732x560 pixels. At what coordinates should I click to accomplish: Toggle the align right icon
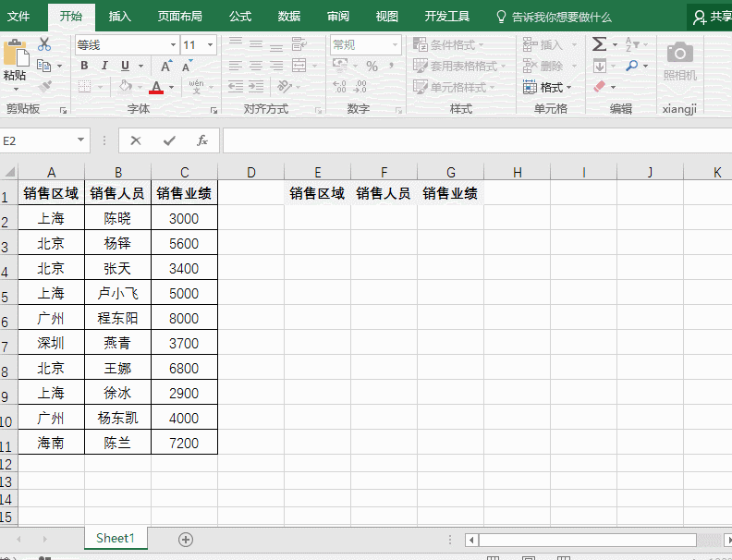pos(276,66)
